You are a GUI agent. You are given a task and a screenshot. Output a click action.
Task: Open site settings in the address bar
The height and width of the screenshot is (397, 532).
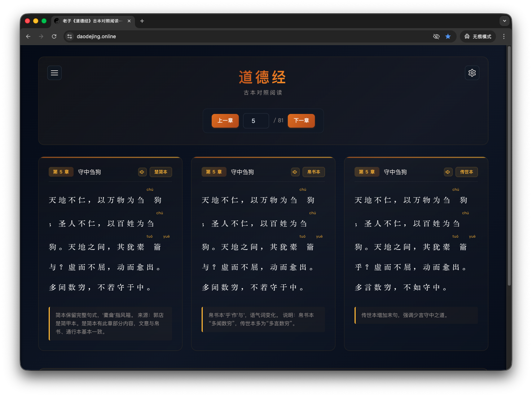(69, 36)
